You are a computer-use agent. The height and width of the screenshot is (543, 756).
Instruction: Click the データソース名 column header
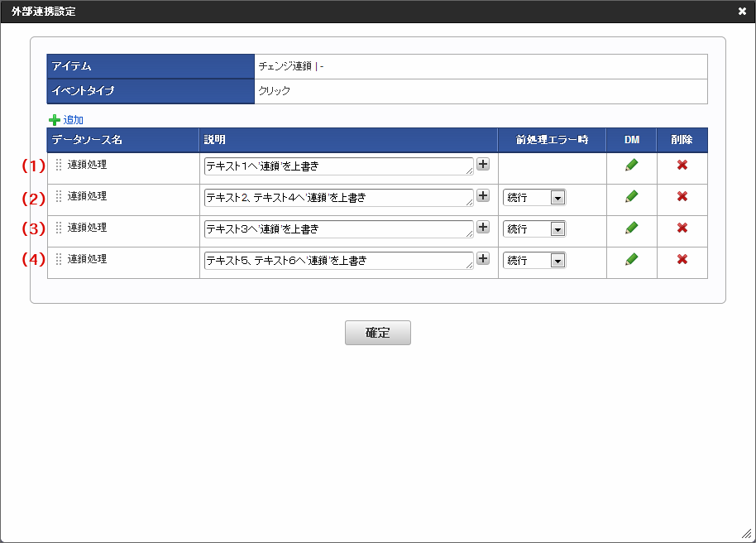(123, 140)
